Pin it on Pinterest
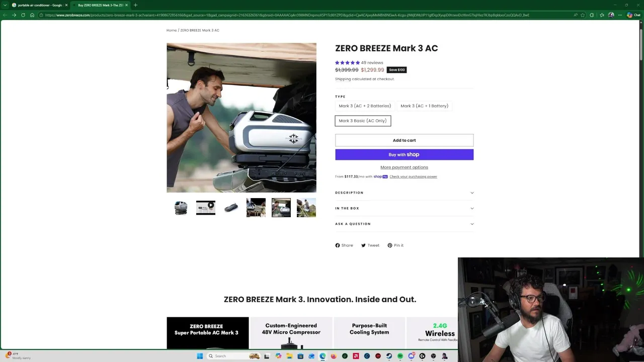644x362 pixels. click(x=395, y=245)
